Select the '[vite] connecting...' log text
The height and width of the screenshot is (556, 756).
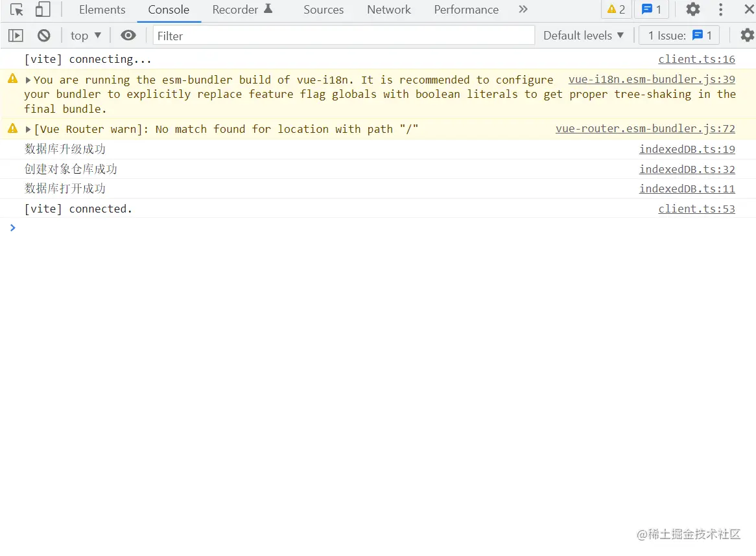pyautogui.click(x=88, y=59)
